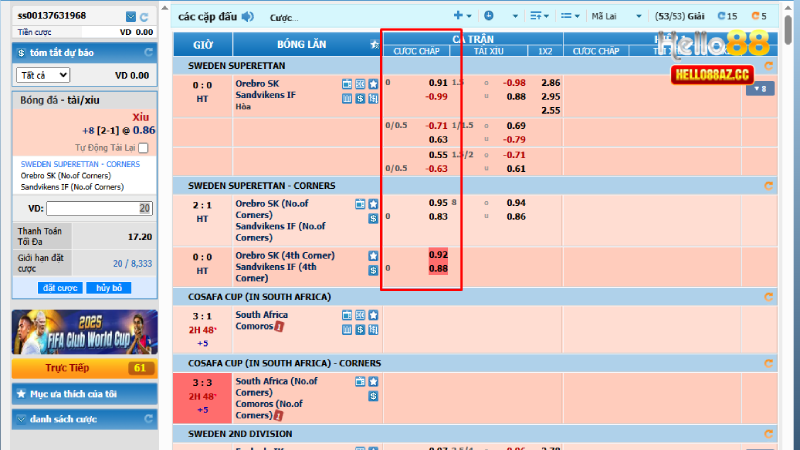Viewport: 800px width, 450px height.
Task: Open the Tất cả dropdown
Action: coord(42,75)
